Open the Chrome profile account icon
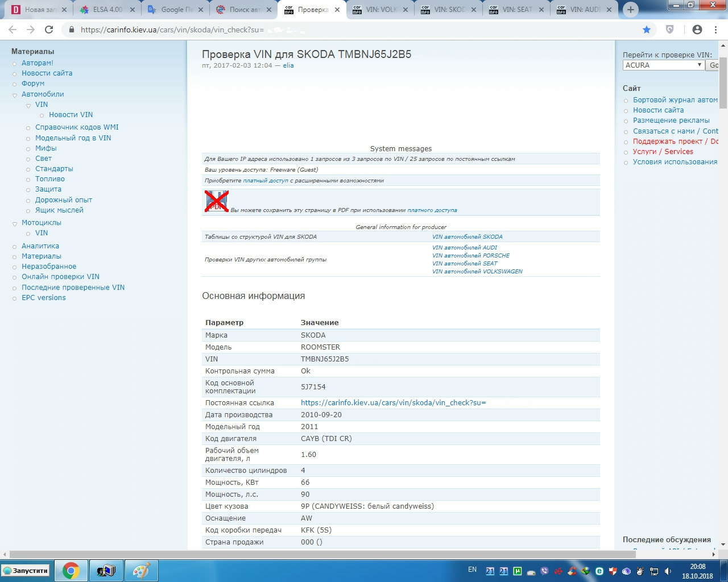The image size is (728, 582). click(x=697, y=30)
